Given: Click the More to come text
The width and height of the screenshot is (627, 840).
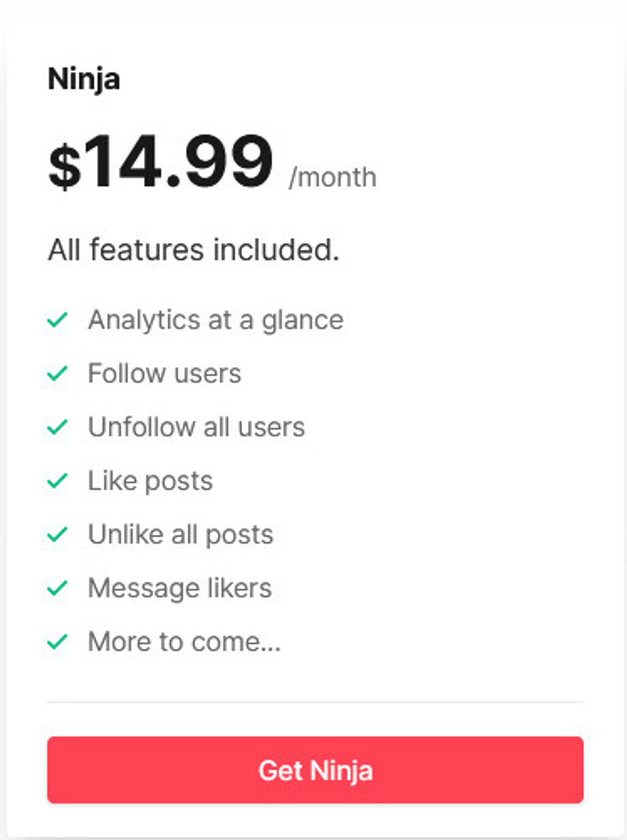Looking at the screenshot, I should (x=184, y=642).
